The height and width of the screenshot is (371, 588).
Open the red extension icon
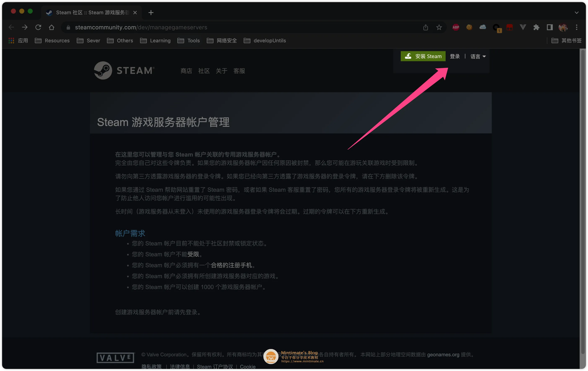pos(510,27)
